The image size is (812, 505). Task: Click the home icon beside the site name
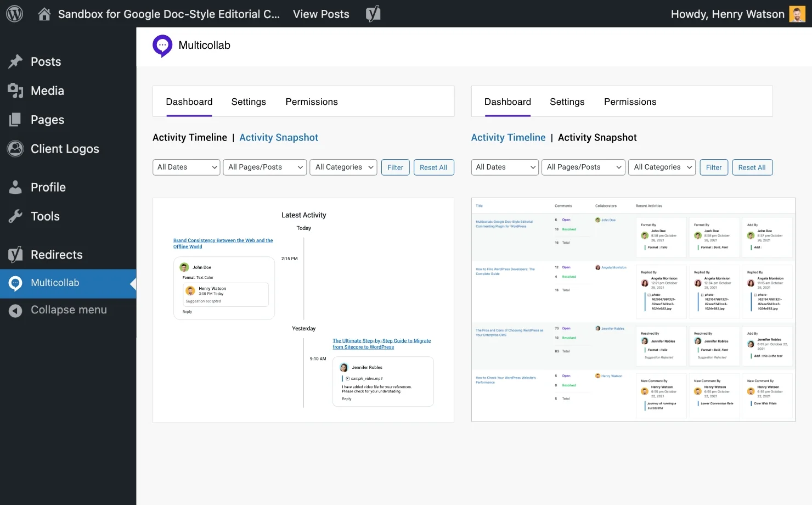pos(44,14)
